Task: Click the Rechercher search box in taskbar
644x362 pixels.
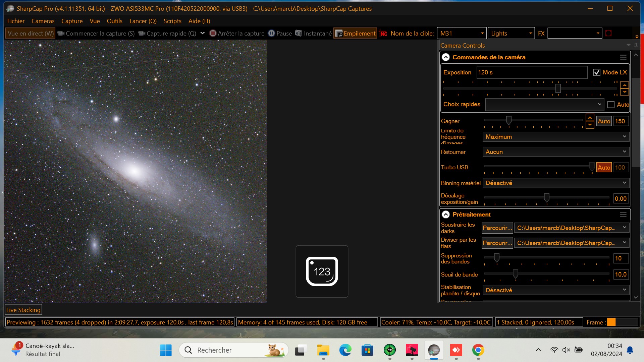Action: pyautogui.click(x=234, y=350)
